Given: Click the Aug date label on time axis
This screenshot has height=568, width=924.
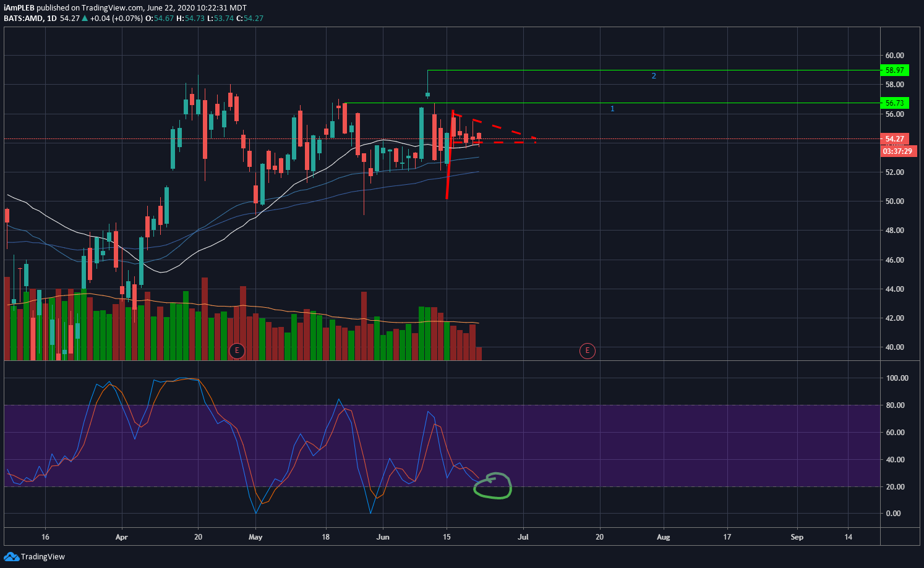Looking at the screenshot, I should [663, 537].
